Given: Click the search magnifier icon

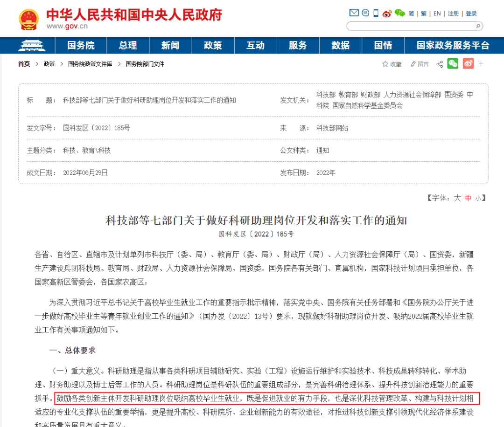Looking at the screenshot, I should point(479,26).
